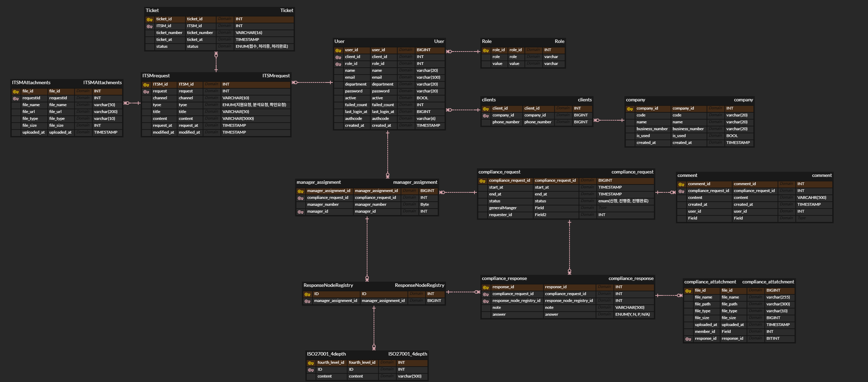Click the VARCHAR(16) type cell of ticket_number
The image size is (868, 382).
(249, 33)
